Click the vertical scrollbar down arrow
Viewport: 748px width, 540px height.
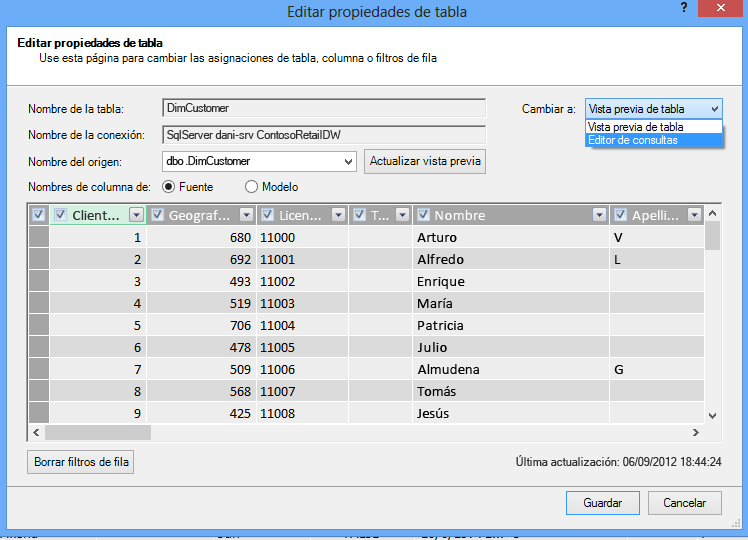(x=712, y=415)
